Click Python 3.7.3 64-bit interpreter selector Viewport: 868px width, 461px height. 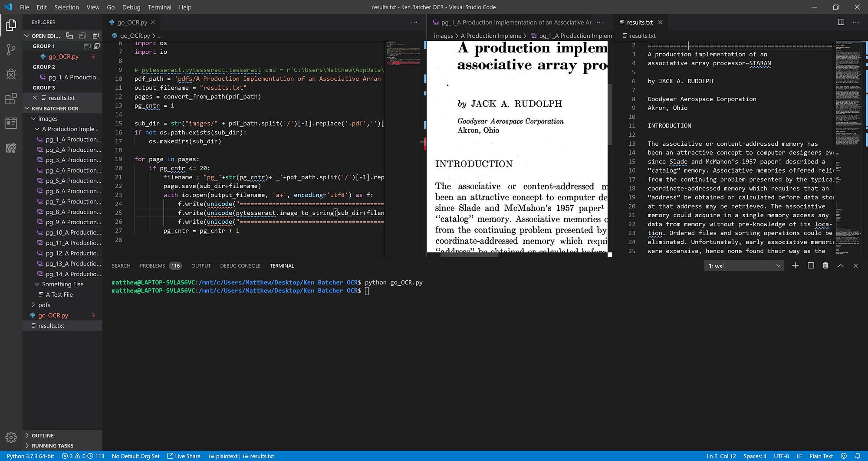pyautogui.click(x=30, y=456)
